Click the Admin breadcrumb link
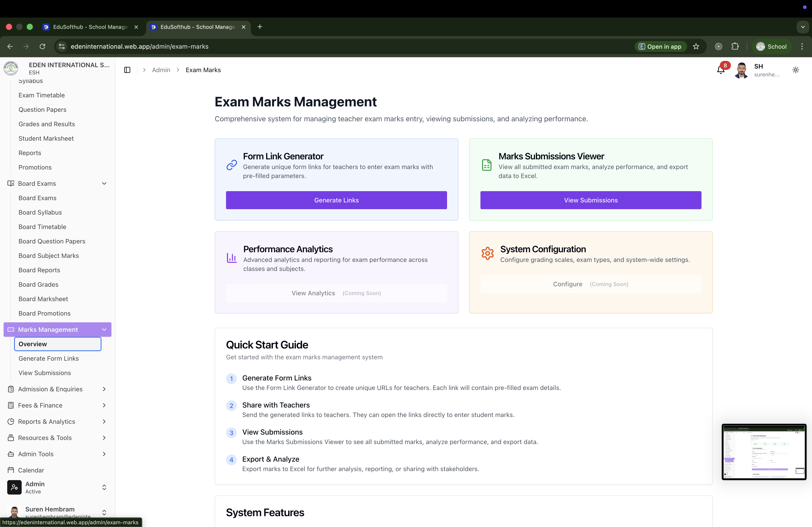Image resolution: width=812 pixels, height=527 pixels. click(x=161, y=70)
